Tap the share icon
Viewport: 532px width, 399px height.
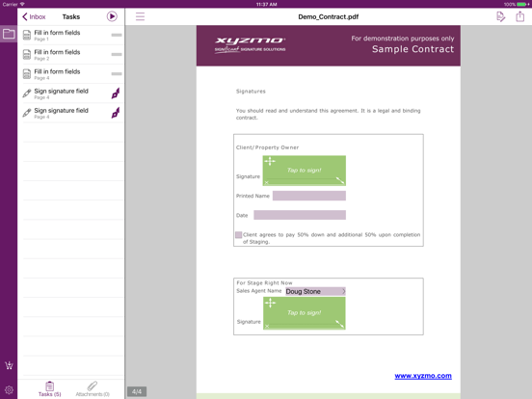[520, 16]
